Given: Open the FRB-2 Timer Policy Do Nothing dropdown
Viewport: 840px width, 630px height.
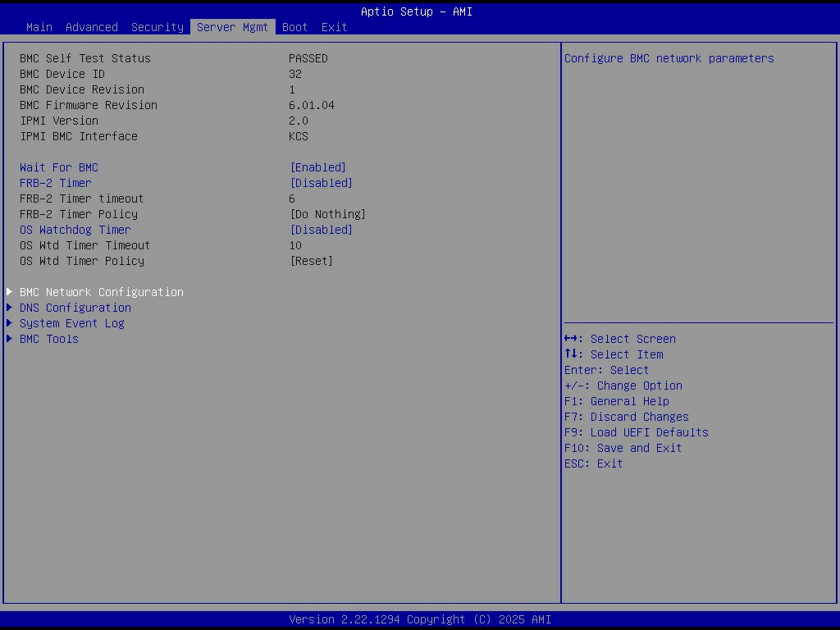Looking at the screenshot, I should pos(328,214).
